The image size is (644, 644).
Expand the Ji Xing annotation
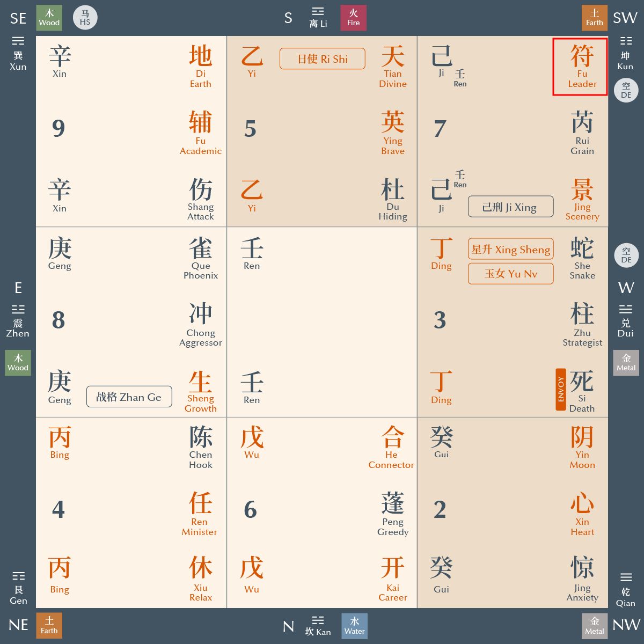pyautogui.click(x=510, y=207)
